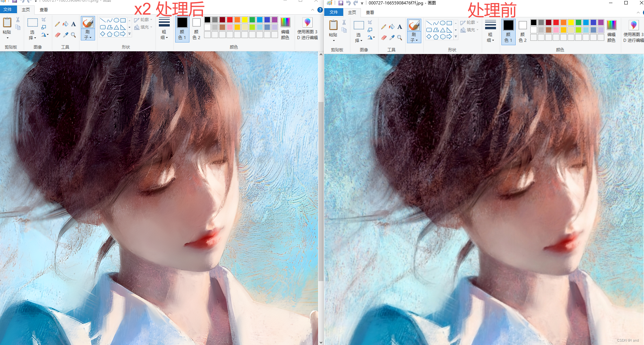Viewport: 644px width, 345px height.
Task: Pick yellow swatch in right window palette
Action: coord(571,22)
